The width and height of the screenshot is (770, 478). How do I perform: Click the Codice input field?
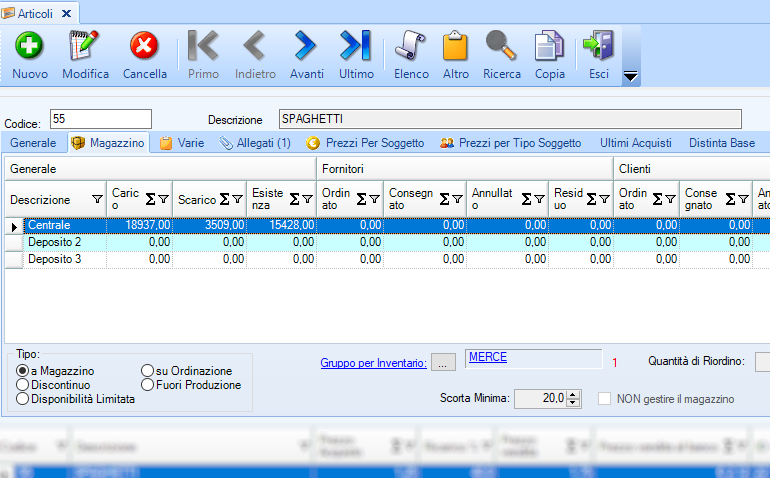[x=100, y=119]
